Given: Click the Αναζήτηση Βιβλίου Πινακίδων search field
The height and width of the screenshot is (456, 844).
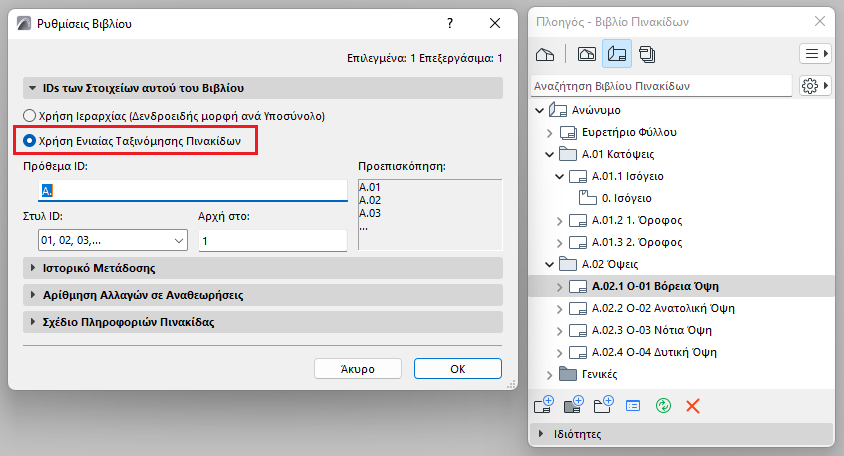Looking at the screenshot, I should click(662, 86).
